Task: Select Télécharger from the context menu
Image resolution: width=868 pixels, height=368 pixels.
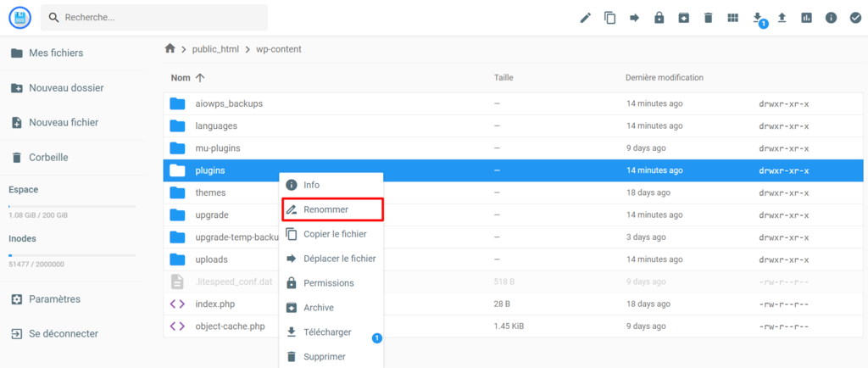Action: pyautogui.click(x=331, y=332)
